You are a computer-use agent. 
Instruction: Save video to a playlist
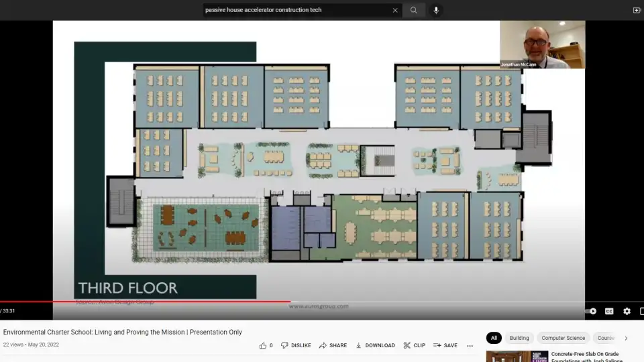point(445,345)
